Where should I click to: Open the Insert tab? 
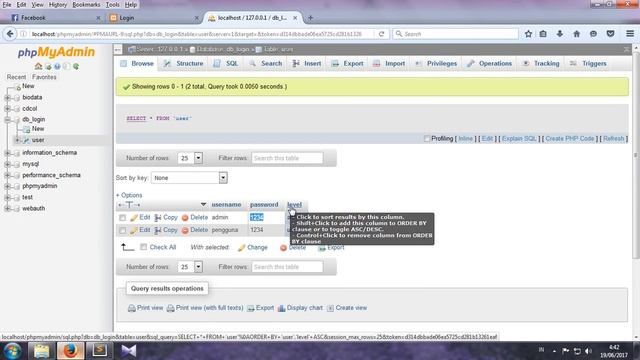[307, 64]
